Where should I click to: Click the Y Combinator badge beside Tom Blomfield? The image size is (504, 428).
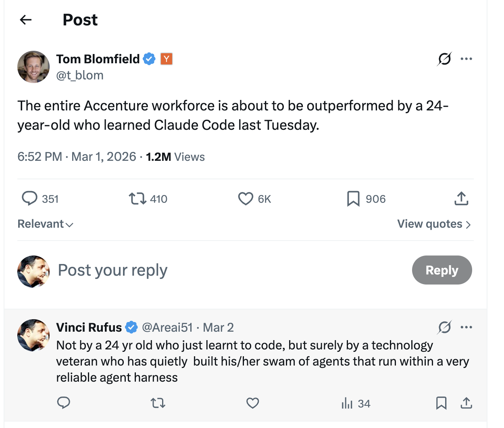coord(166,59)
